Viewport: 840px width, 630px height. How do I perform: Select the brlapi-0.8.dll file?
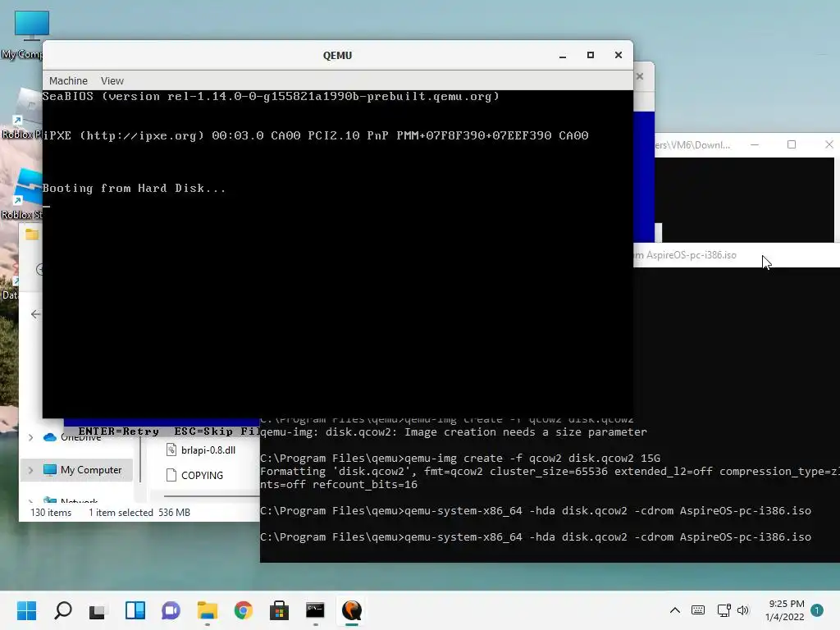coord(208,450)
